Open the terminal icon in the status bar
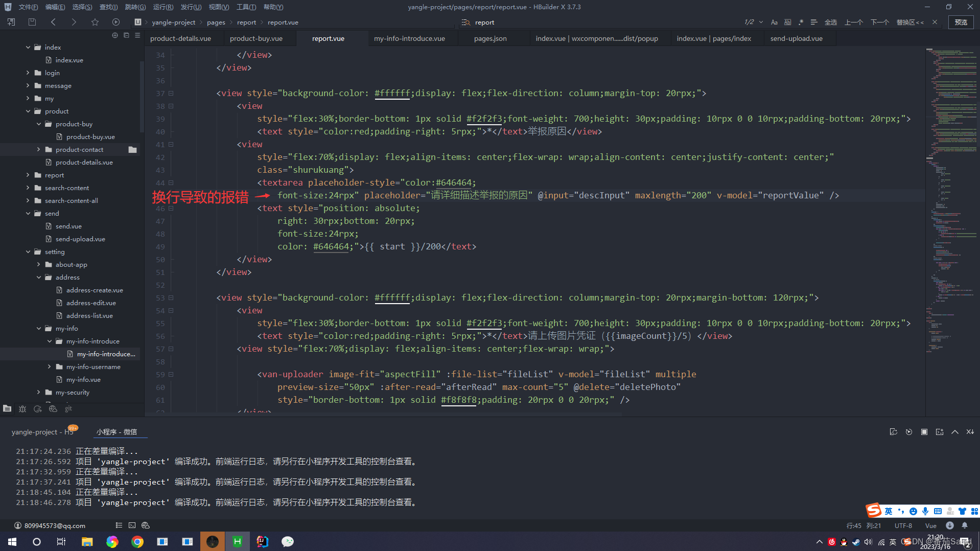This screenshot has width=980, height=551. 132,525
